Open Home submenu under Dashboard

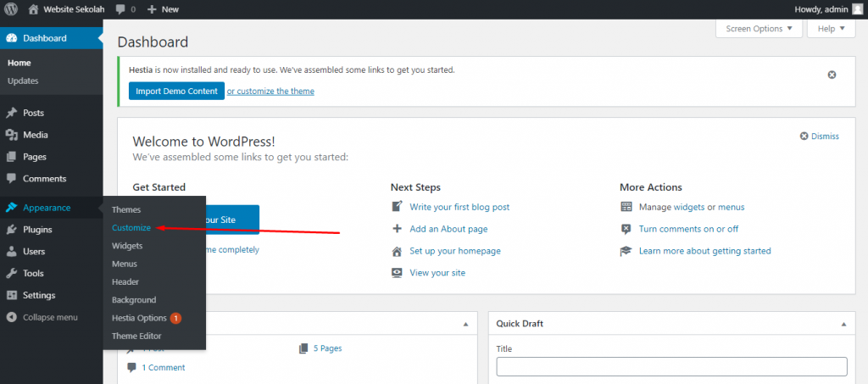tap(19, 63)
